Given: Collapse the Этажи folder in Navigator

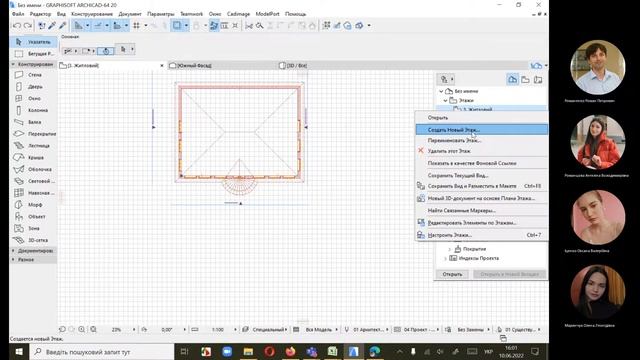Looking at the screenshot, I should 446,100.
